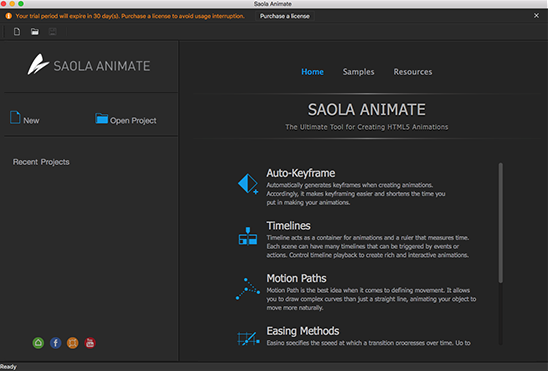The image size is (548, 371).
Task: Click the Saola Animate logo
Action: click(x=89, y=65)
